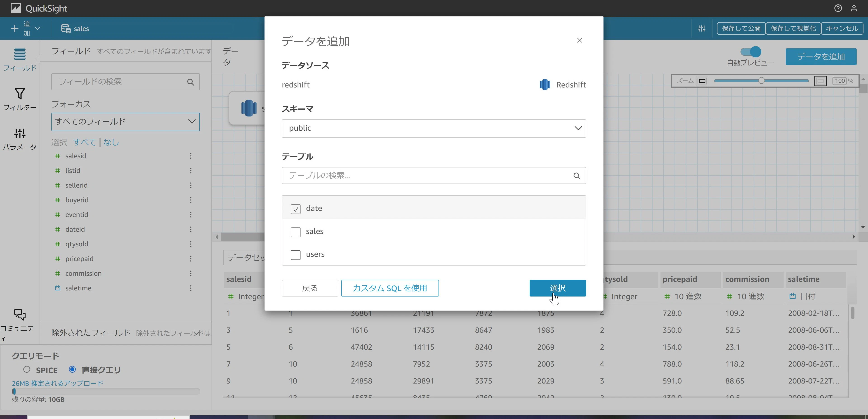This screenshot has width=868, height=419.
Task: Click the sales dataset icon in toolbar
Action: 65,29
